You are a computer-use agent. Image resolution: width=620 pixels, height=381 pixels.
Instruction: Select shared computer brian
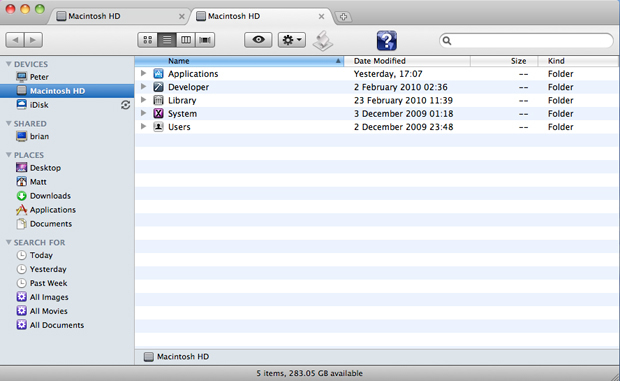(67, 136)
